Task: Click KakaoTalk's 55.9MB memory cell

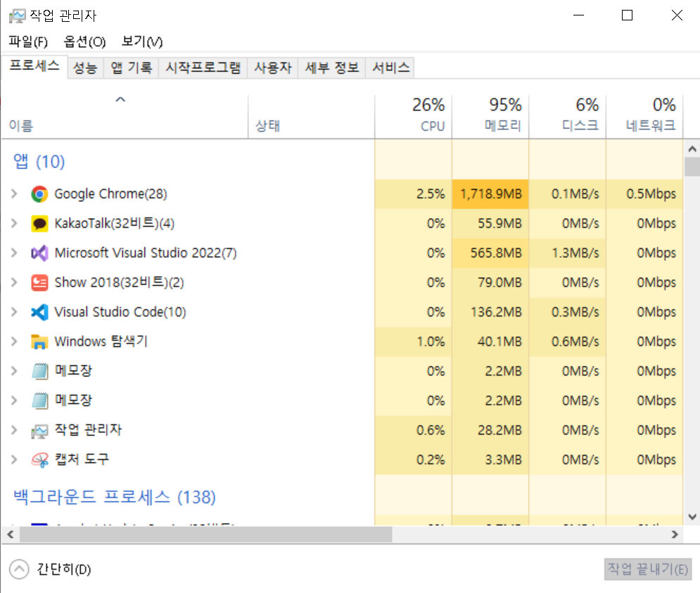Action: (x=490, y=223)
